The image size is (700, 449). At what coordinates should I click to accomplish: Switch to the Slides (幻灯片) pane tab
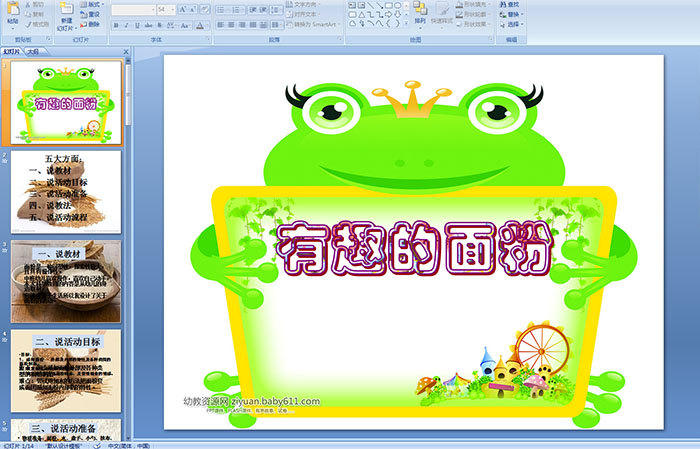point(12,52)
